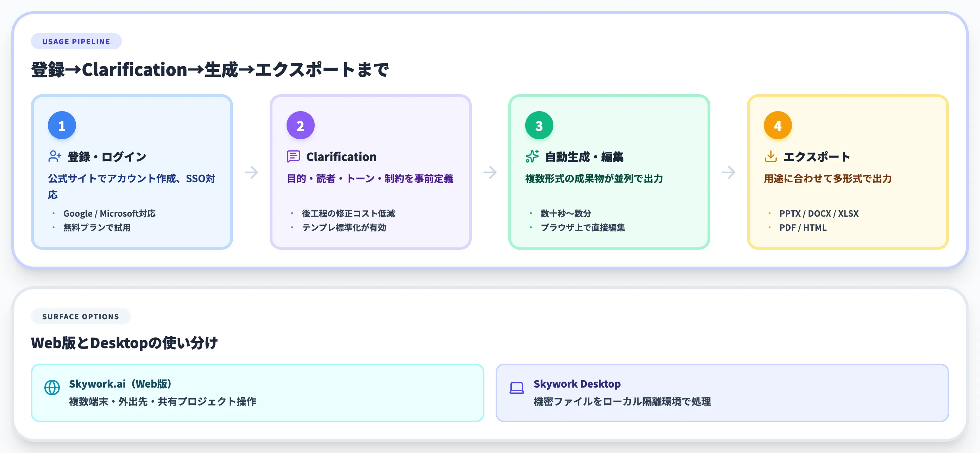The image size is (980, 453).
Task: Click the laptop icon for Skywork Desktop
Action: click(517, 388)
